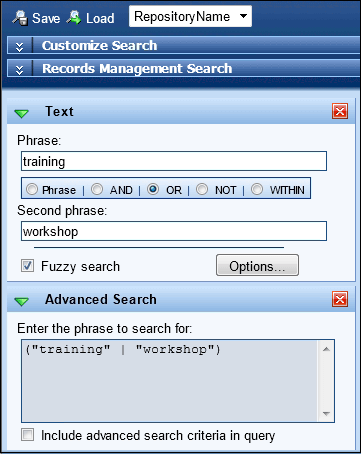361x454 pixels.
Task: Click the Phrase field containing training
Action: coord(174,161)
